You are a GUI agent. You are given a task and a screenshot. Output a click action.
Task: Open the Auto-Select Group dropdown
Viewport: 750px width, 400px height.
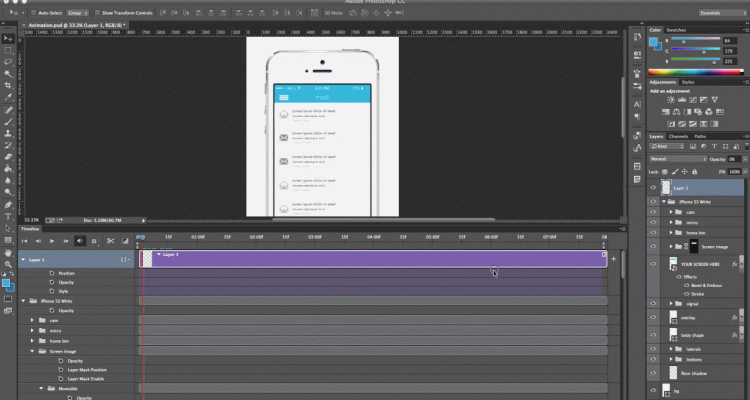point(77,13)
